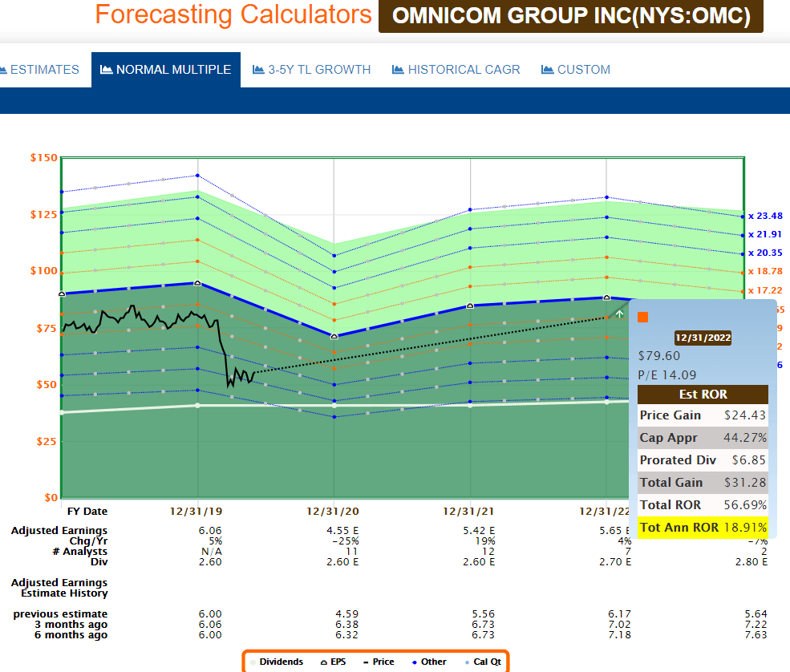Image resolution: width=790 pixels, height=672 pixels.
Task: Click the $150 y-axis label
Action: (44, 158)
